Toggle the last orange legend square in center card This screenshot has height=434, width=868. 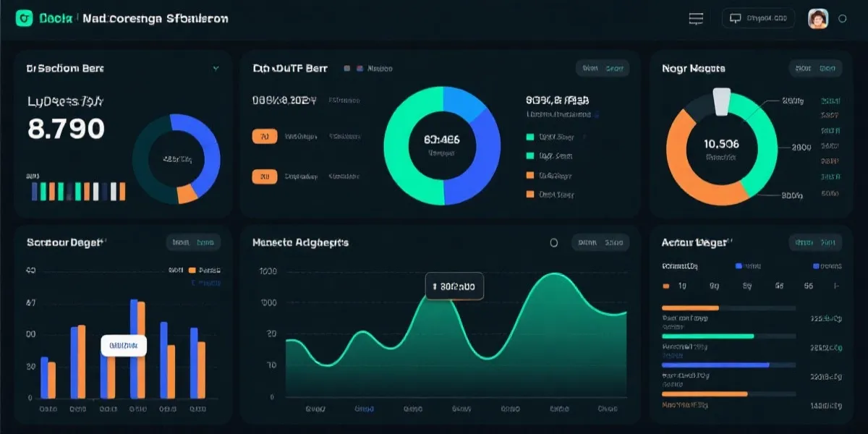(530, 194)
